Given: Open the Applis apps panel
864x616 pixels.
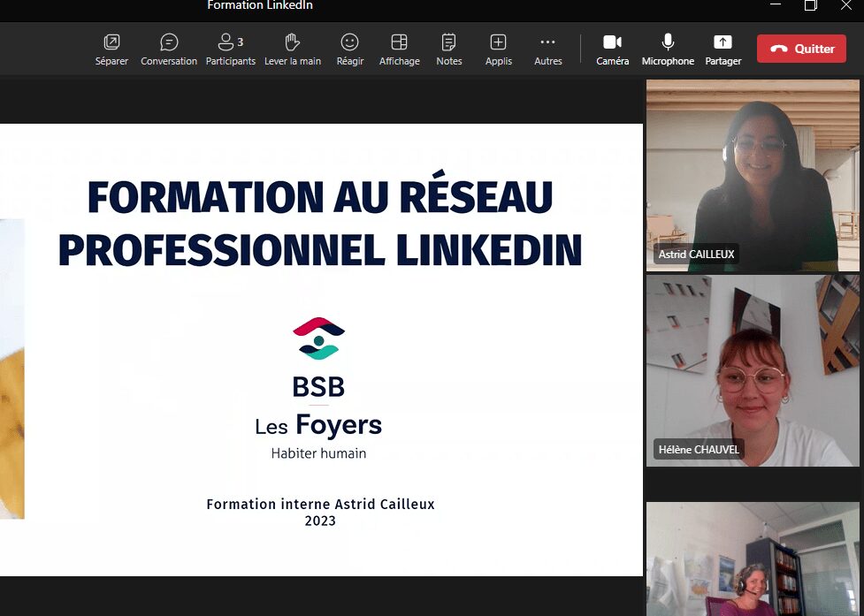Looking at the screenshot, I should tap(498, 49).
